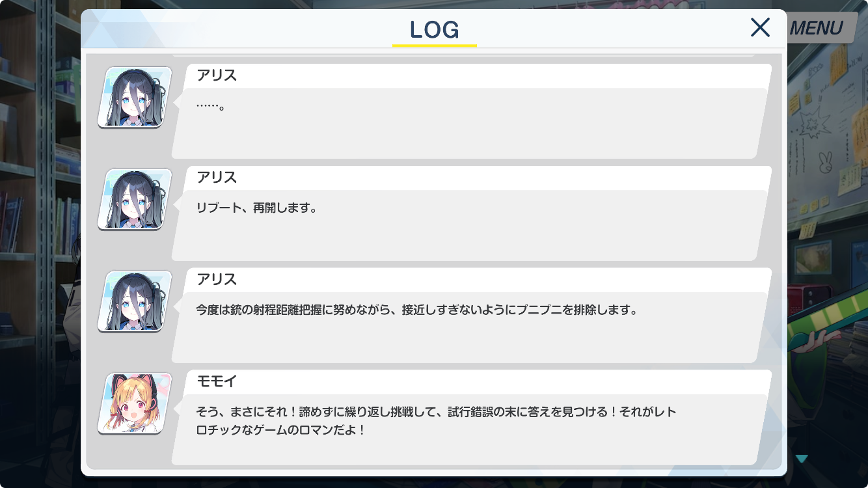Click the yellow underline beneath LOG
Image resolution: width=868 pixels, height=488 pixels.
(x=435, y=46)
